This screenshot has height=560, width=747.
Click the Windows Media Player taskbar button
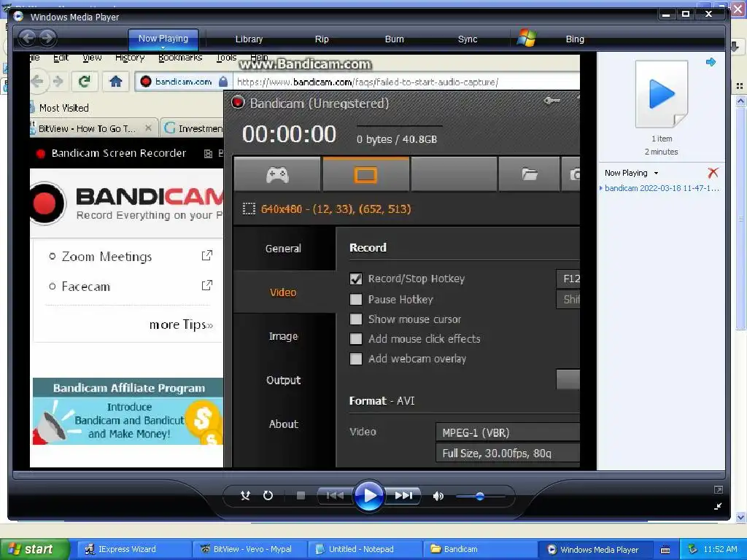tap(595, 549)
